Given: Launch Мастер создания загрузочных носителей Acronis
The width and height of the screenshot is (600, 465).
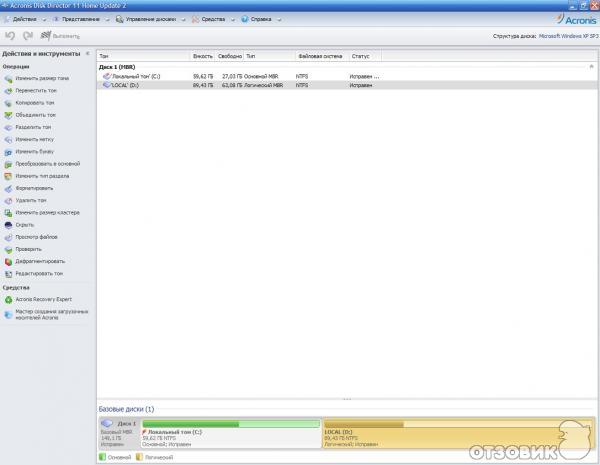Looking at the screenshot, I should coord(46,314).
